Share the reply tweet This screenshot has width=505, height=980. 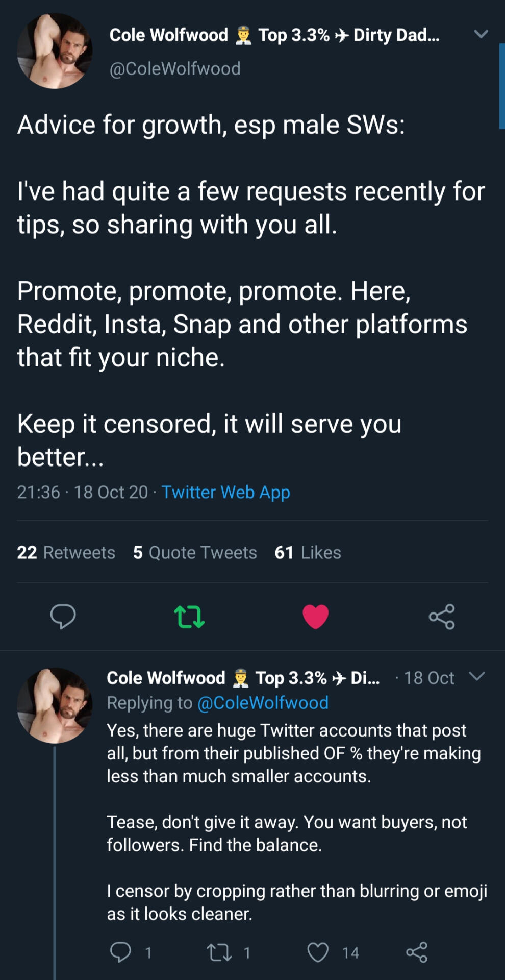pos(416,952)
